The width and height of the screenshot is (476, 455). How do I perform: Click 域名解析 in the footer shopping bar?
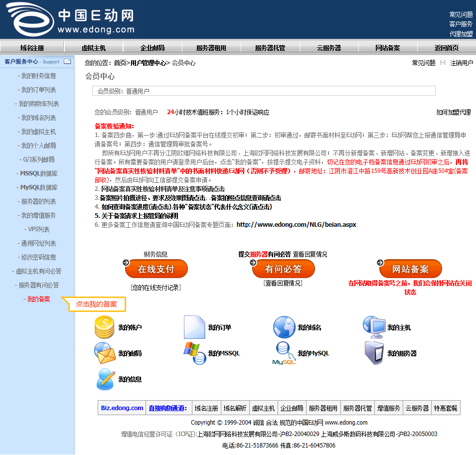[x=235, y=408]
